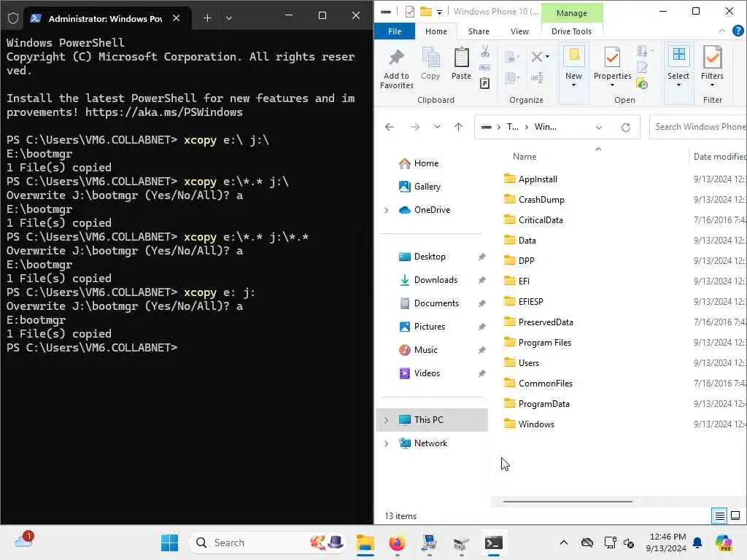Switch to the Drive Tools tab
The image size is (747, 560).
click(x=571, y=31)
